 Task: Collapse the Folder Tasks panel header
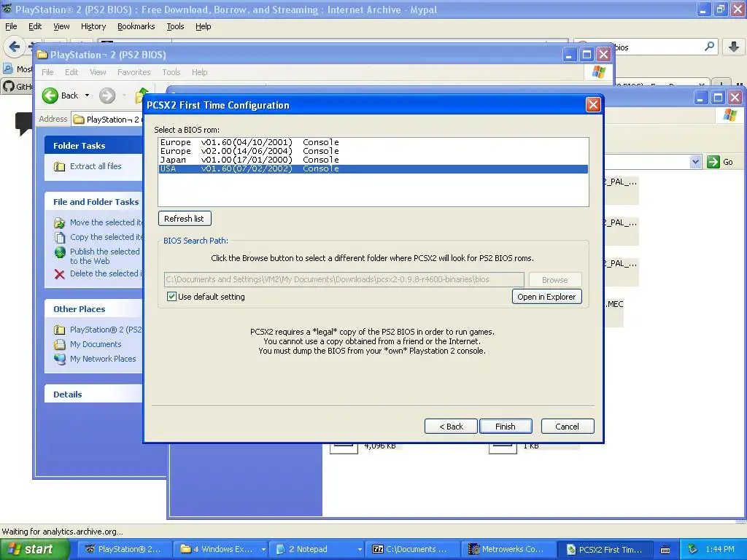point(93,145)
